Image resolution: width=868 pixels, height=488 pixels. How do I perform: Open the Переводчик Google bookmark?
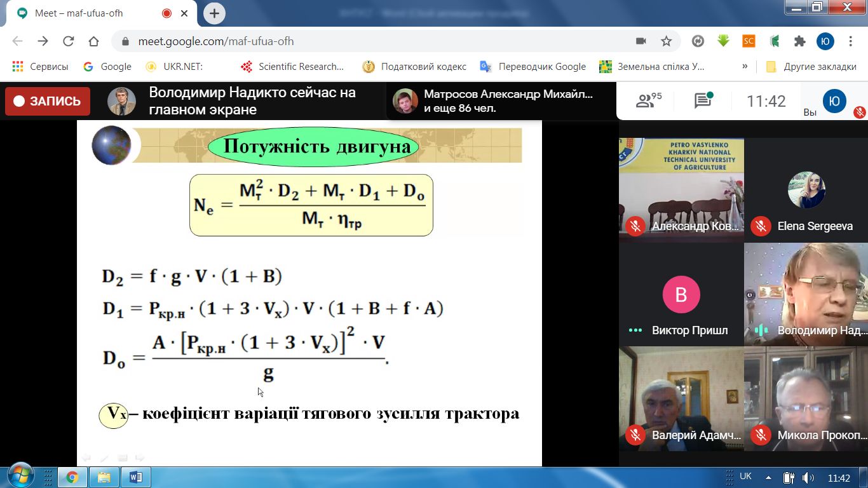(x=533, y=66)
